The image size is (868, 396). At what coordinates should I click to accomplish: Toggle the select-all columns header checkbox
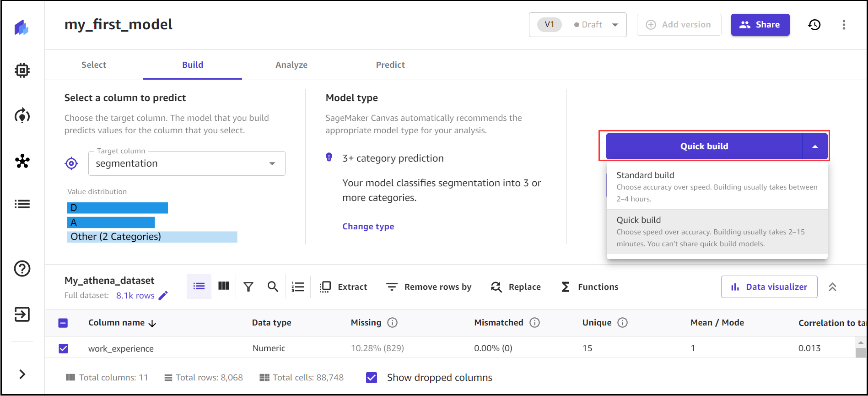click(64, 323)
